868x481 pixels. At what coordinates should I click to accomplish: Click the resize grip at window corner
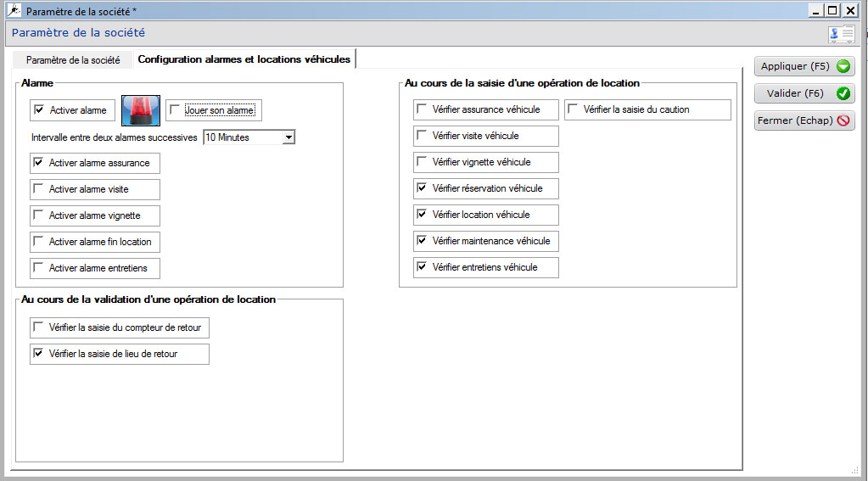point(854,471)
